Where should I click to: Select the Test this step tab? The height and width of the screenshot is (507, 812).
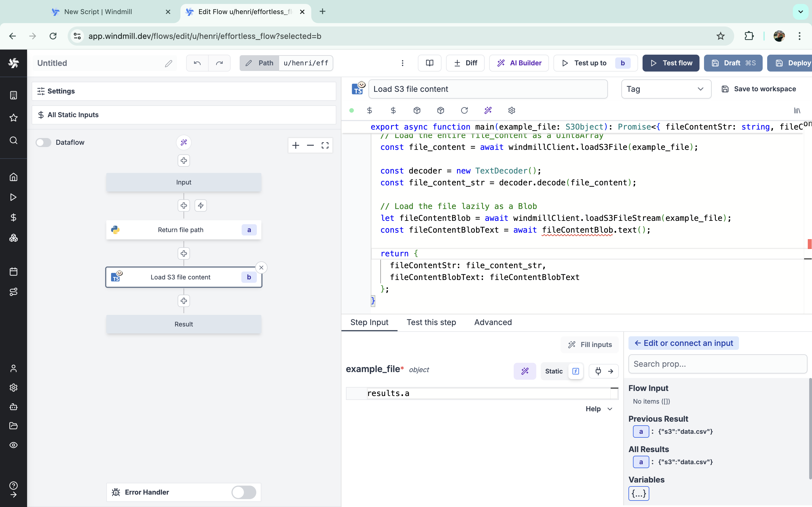coord(431,322)
